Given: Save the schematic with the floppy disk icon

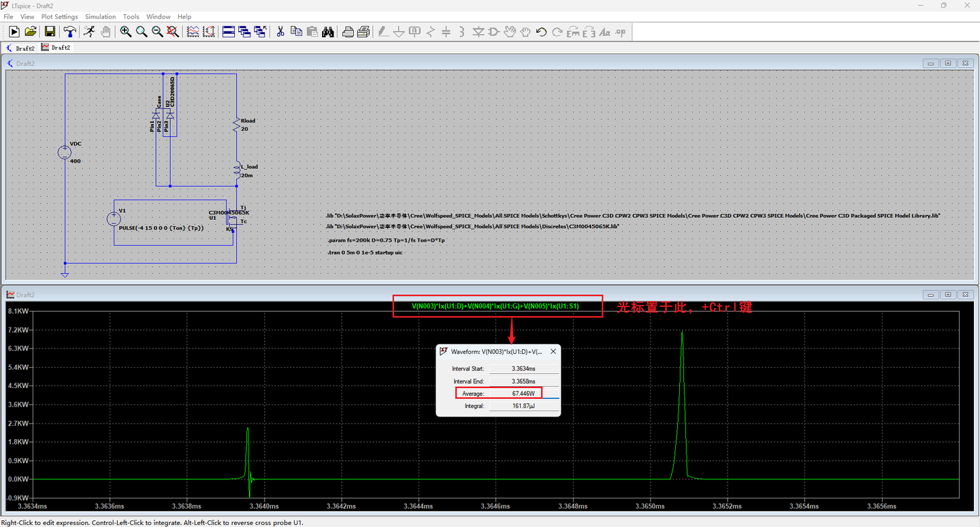Looking at the screenshot, I should coord(50,31).
